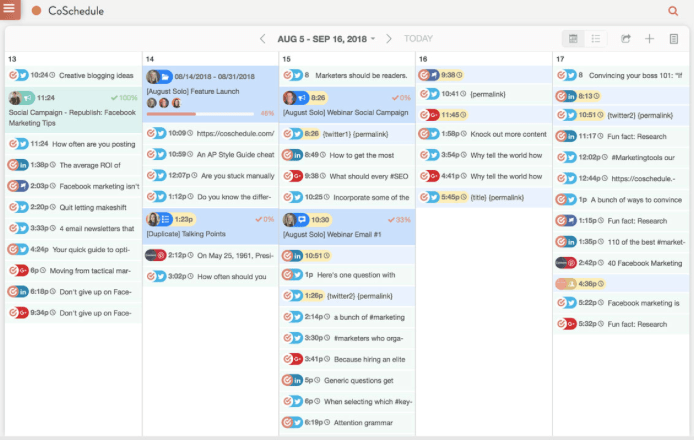Open [Duplicate] Talking Points item
The width and height of the screenshot is (694, 440).
(210, 226)
